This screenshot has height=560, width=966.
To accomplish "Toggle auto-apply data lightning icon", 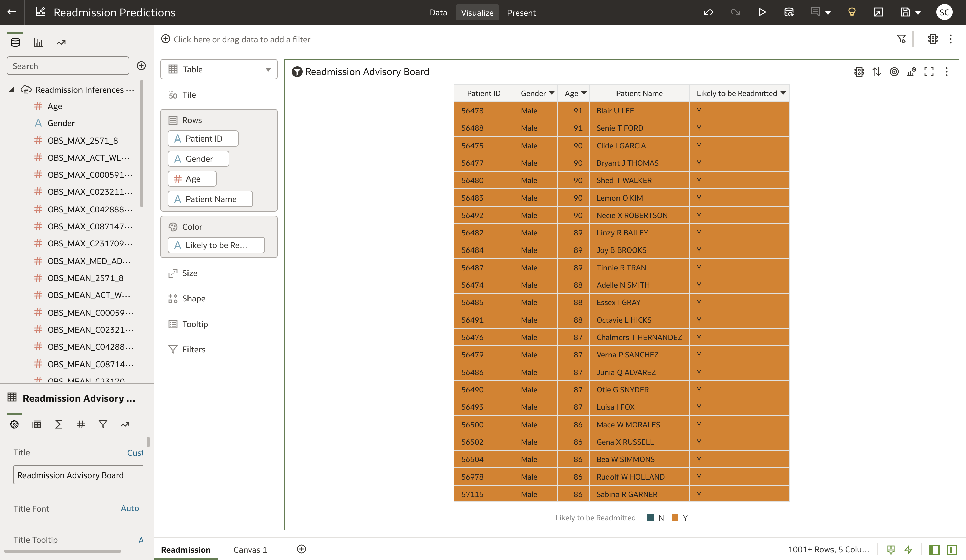I will [x=908, y=550].
